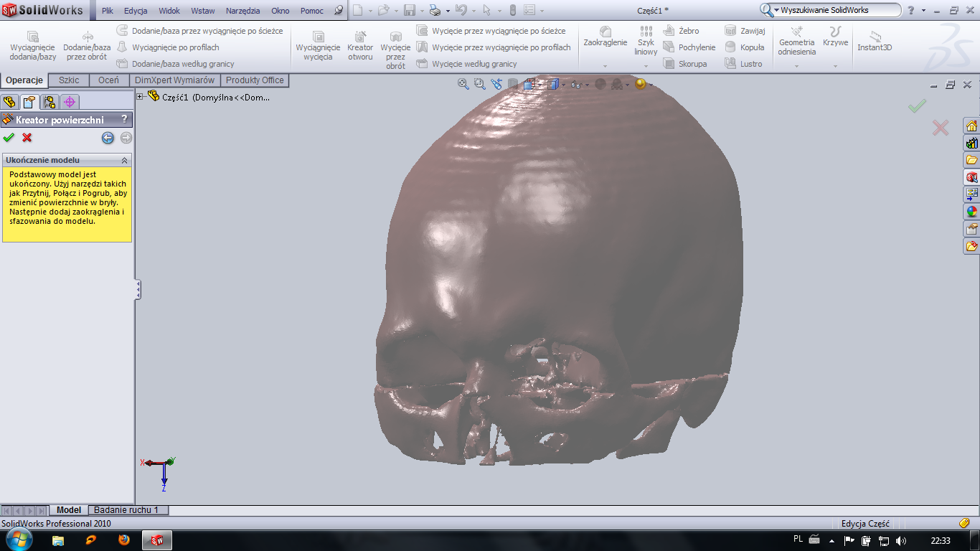
Task: Open search type dropdown in SolidWorks search
Action: (x=776, y=10)
